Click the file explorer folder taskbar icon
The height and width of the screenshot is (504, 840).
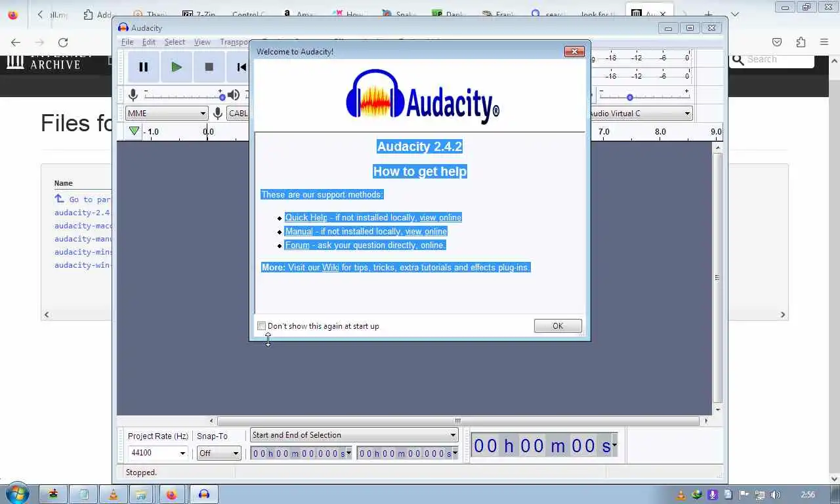point(140,494)
